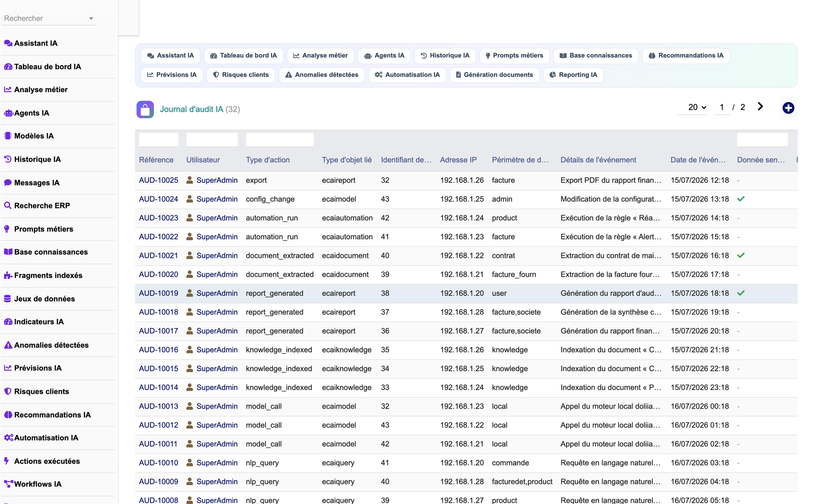Click the Référence filter field
Viewport: 815px width, 504px height.
[x=158, y=140]
